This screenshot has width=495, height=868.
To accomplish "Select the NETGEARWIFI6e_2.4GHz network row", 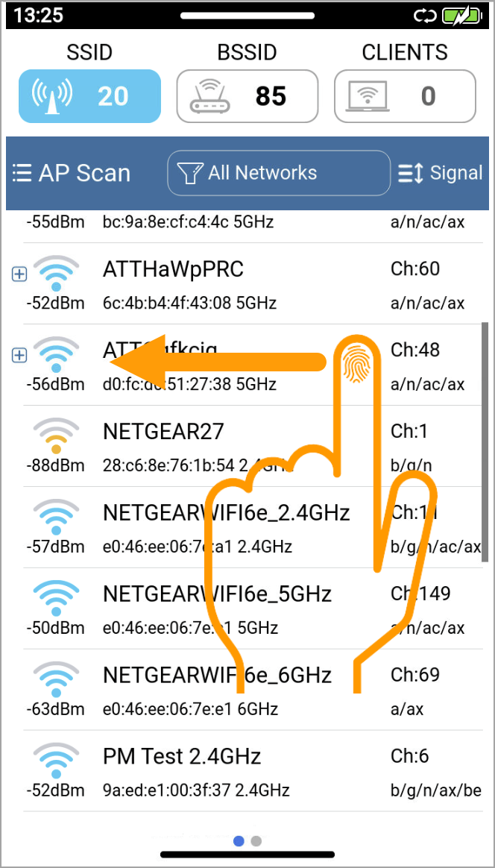I will pos(253,527).
